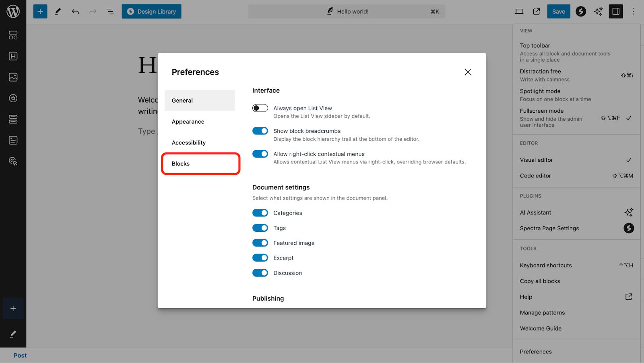Open Spectra settings icon in top bar
The image size is (644, 363).
click(581, 11)
